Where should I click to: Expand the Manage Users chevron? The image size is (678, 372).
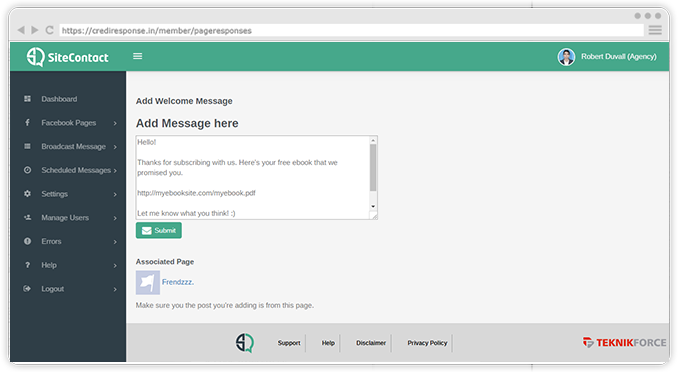point(115,218)
